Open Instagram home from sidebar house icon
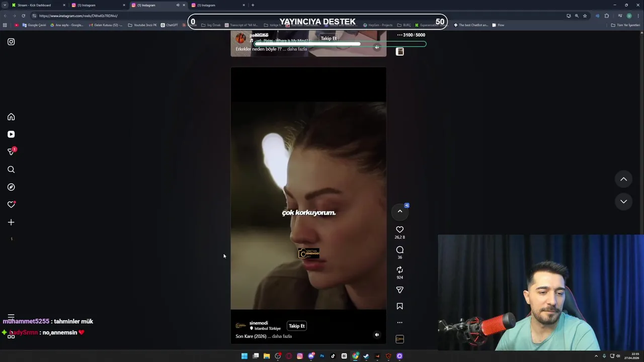The width and height of the screenshot is (644, 362). [11, 117]
